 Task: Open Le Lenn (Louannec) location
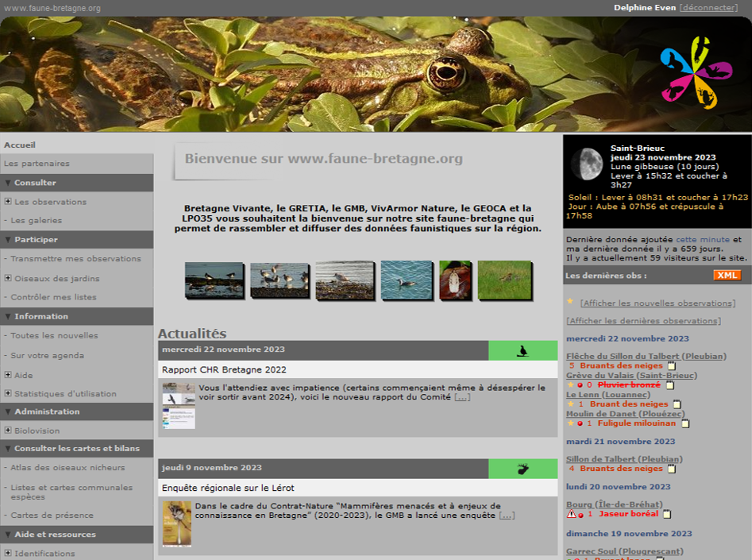pos(608,395)
